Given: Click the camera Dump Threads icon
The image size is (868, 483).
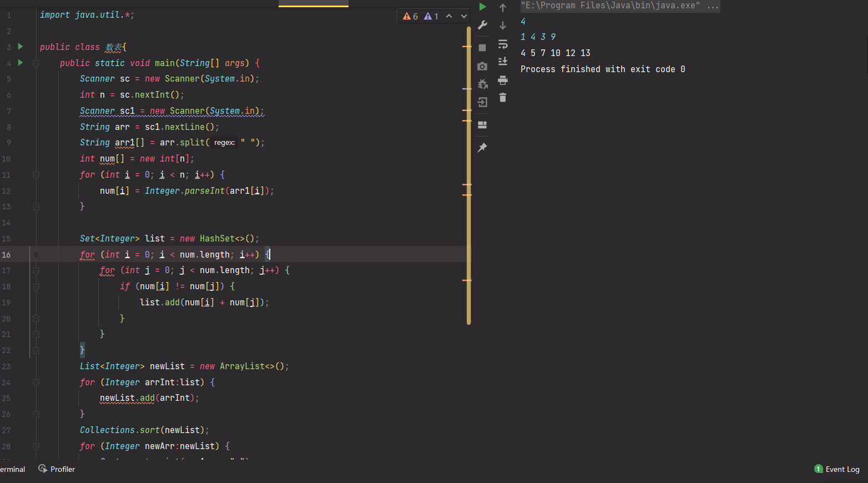Looking at the screenshot, I should [482, 67].
